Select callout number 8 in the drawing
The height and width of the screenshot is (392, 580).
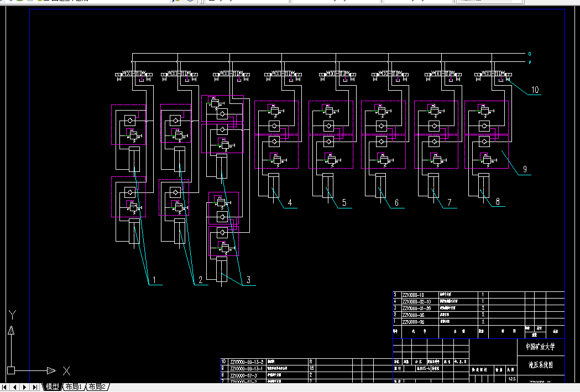coord(498,201)
